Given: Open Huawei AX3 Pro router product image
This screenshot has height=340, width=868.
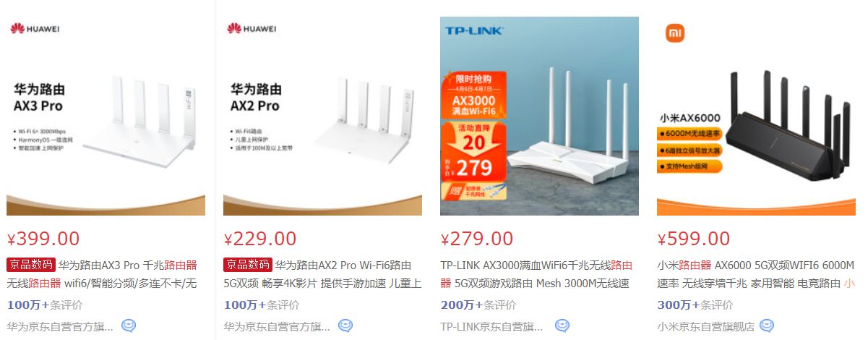Looking at the screenshot, I should pyautogui.click(x=106, y=116).
